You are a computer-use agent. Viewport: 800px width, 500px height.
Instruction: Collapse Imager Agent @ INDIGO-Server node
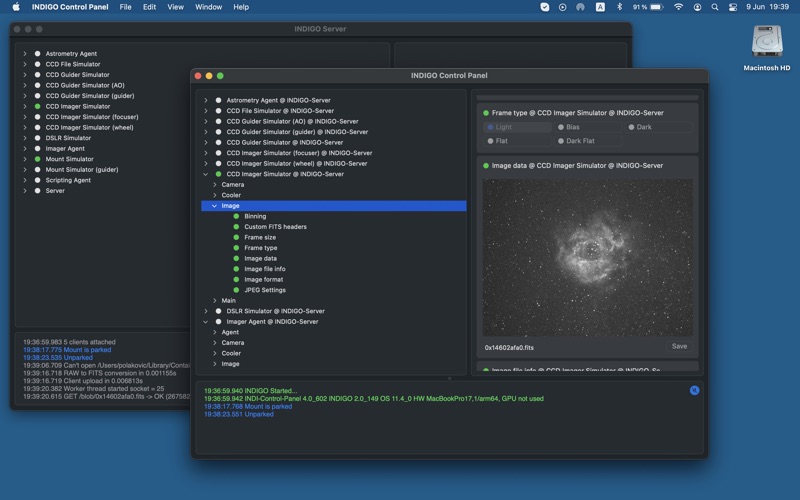(x=206, y=321)
